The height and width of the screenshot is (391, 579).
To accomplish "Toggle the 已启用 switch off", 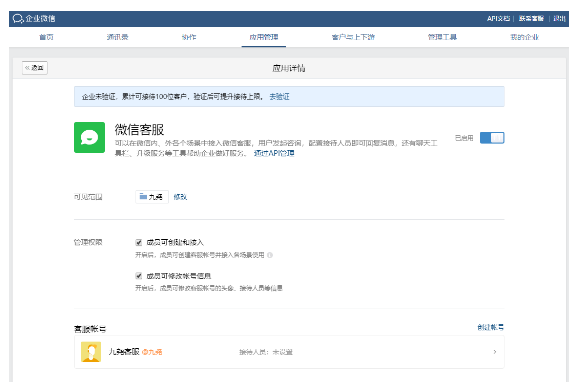I will click(492, 138).
